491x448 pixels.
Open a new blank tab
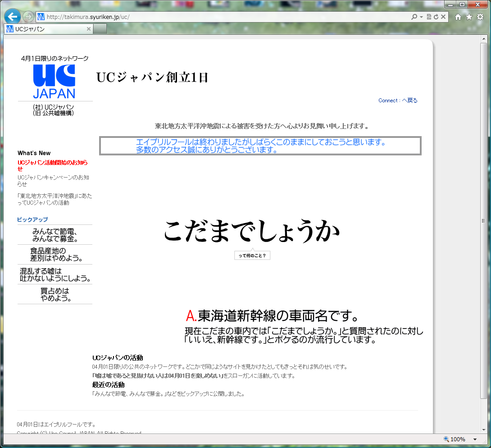tap(100, 29)
